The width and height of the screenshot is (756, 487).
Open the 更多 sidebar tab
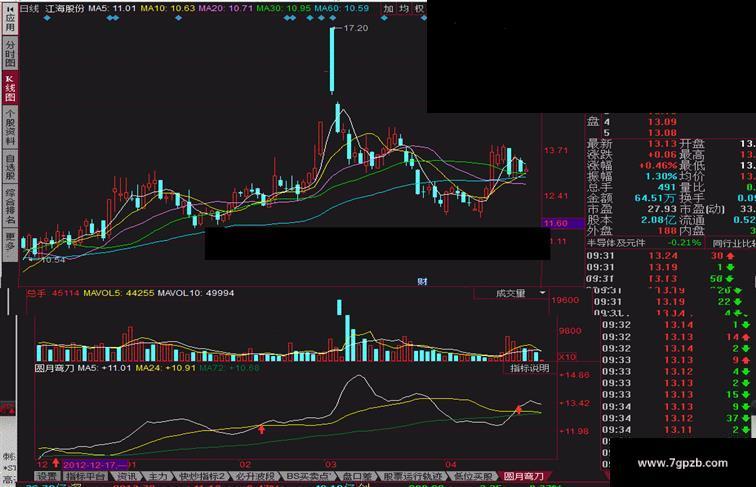(10, 244)
